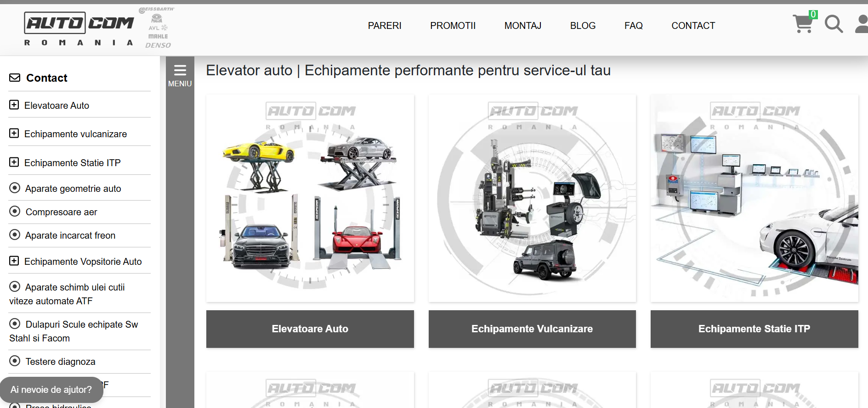
Task: Open Echipamente Vopsitorie Auto link
Action: [x=83, y=262]
